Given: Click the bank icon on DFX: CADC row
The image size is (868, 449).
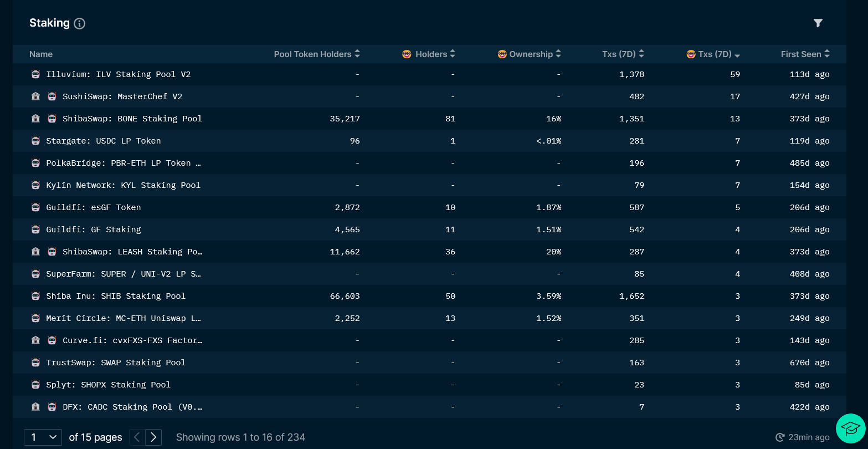Looking at the screenshot, I should coord(35,407).
